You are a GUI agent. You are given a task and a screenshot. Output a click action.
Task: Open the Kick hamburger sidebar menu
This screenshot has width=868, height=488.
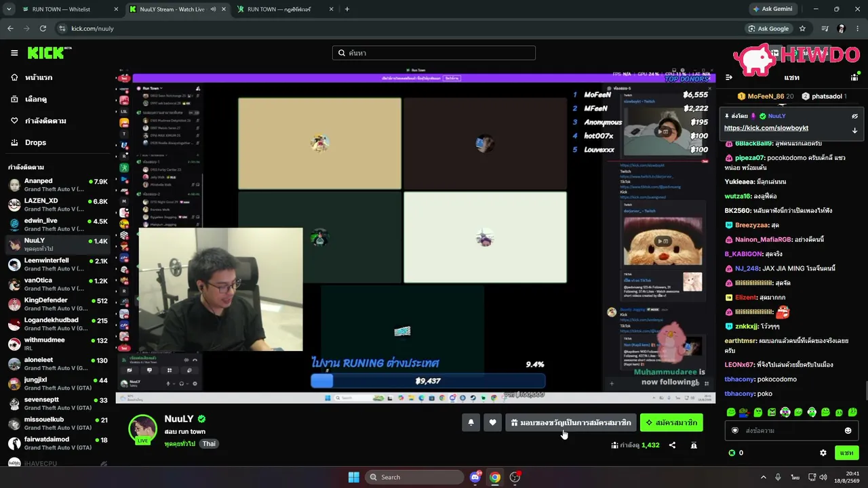tap(14, 53)
